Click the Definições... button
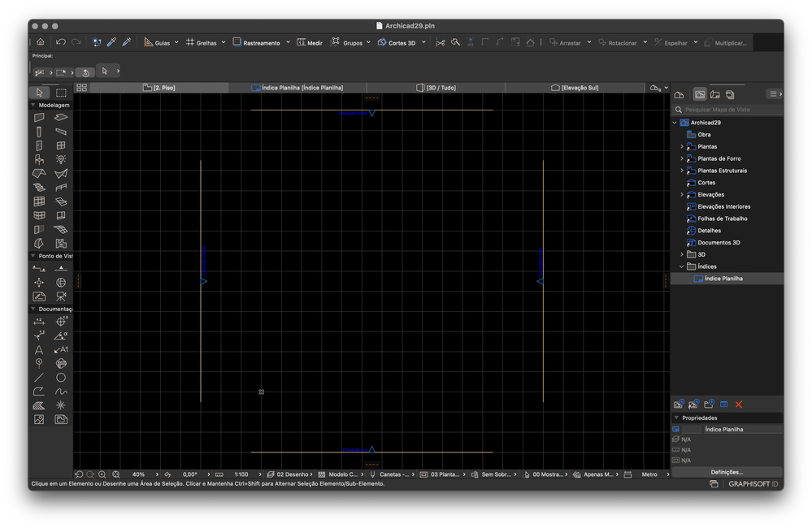The image size is (812, 528). [726, 471]
